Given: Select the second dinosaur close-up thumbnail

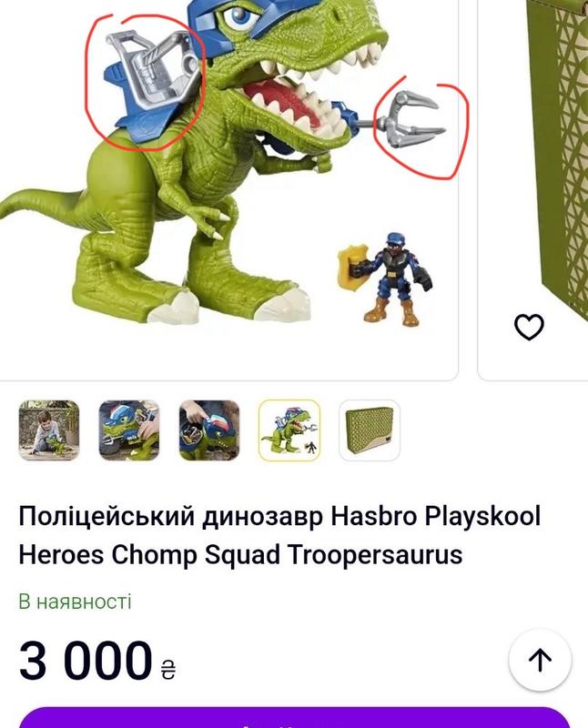Looking at the screenshot, I should [129, 430].
